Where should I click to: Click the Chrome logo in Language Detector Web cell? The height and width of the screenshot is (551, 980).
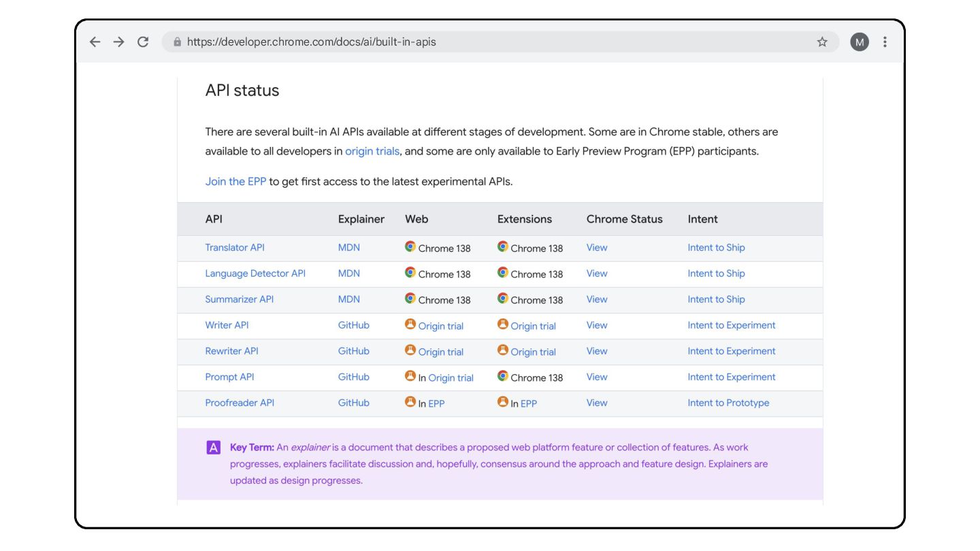(x=410, y=273)
